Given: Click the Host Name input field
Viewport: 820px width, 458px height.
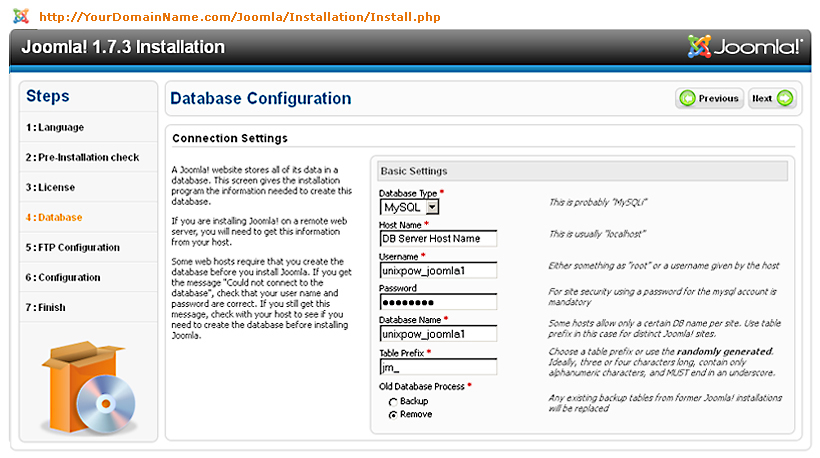Looking at the screenshot, I should click(438, 238).
